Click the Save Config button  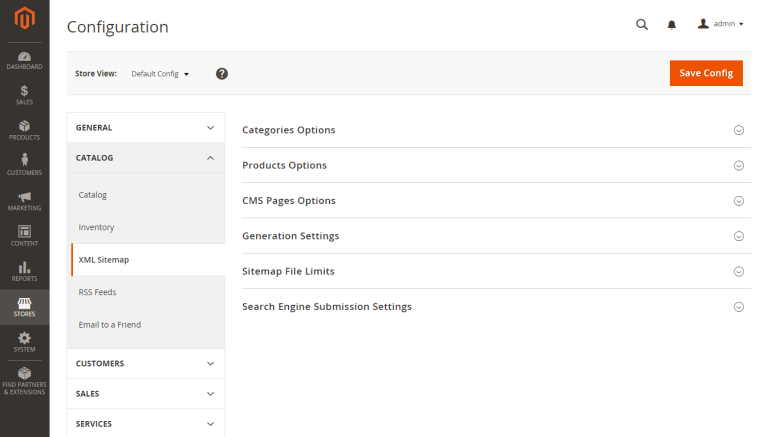(x=705, y=73)
